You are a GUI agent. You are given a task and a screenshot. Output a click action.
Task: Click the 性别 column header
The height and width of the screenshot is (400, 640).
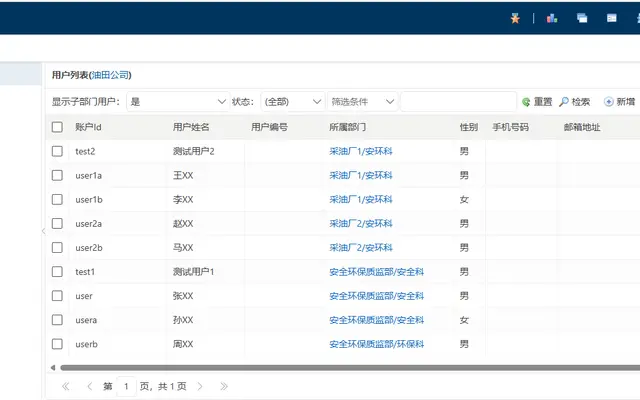coord(469,127)
